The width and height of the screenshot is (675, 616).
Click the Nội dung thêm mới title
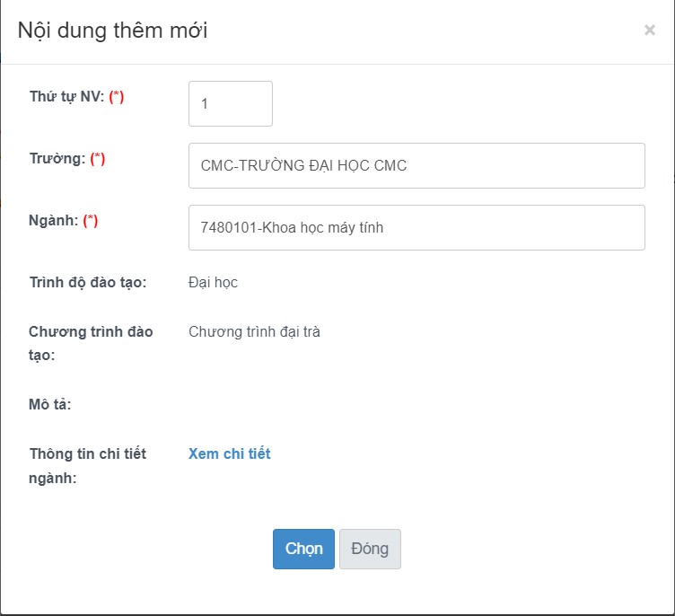pos(113,31)
